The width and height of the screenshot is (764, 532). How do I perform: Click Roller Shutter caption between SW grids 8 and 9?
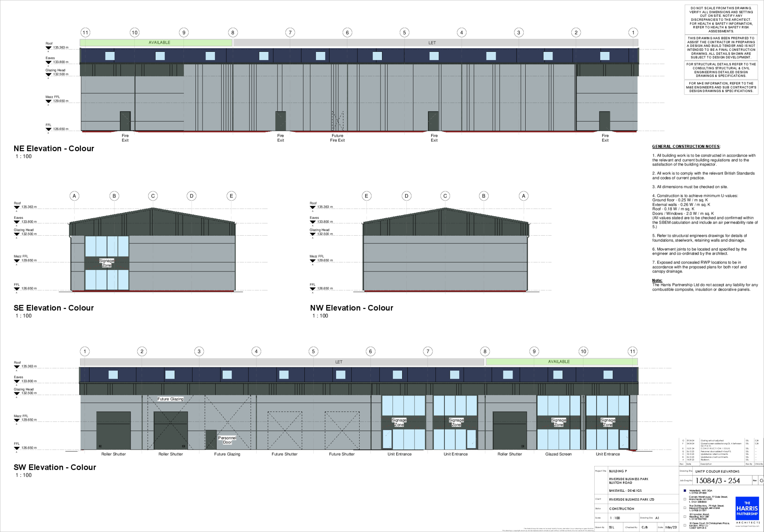click(x=510, y=454)
